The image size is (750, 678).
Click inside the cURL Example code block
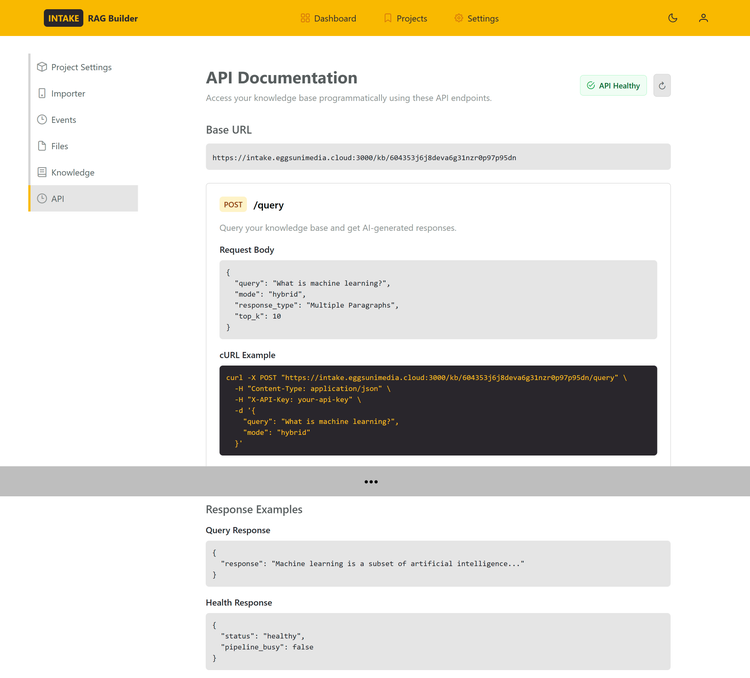click(x=438, y=410)
